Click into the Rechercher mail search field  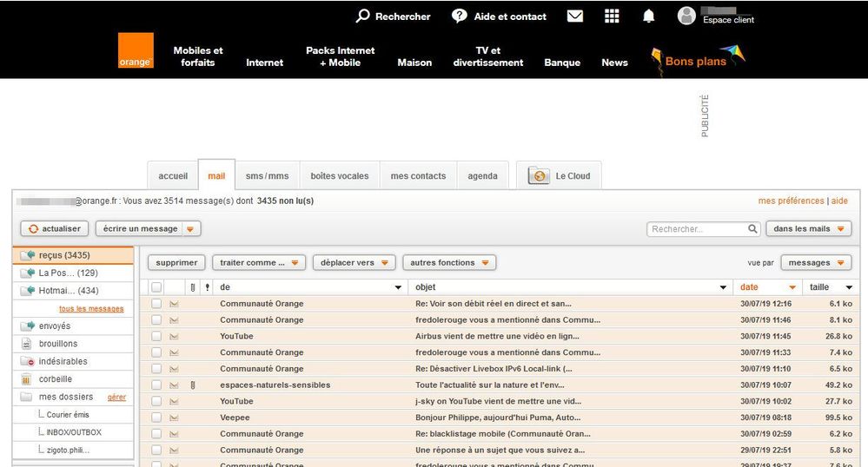click(697, 229)
